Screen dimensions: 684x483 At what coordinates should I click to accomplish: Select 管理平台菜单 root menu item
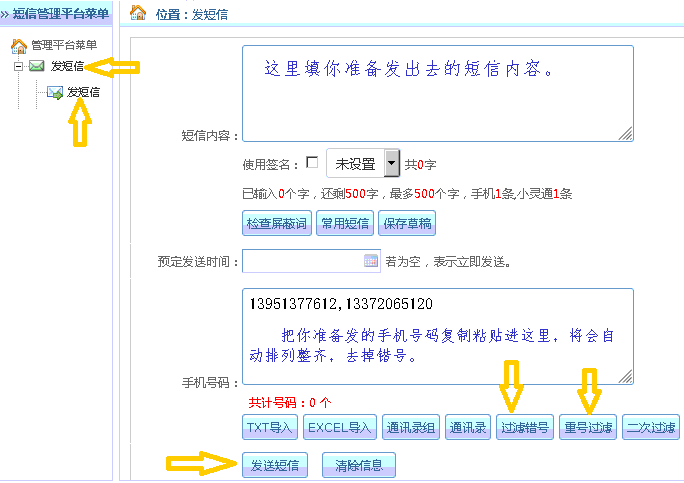(x=64, y=45)
